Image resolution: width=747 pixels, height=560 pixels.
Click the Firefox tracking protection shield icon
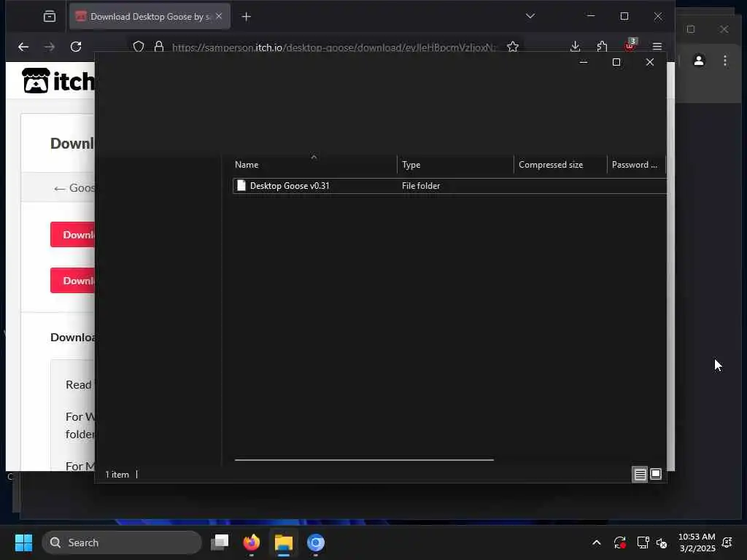click(138, 47)
